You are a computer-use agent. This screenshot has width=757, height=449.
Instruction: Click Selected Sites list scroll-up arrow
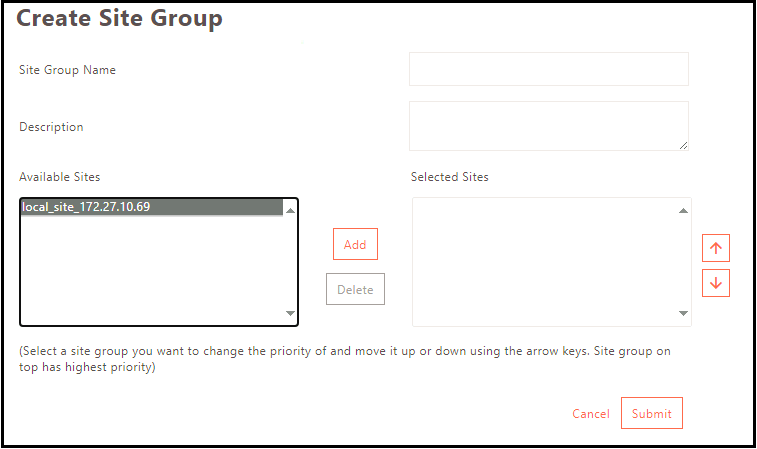point(683,210)
